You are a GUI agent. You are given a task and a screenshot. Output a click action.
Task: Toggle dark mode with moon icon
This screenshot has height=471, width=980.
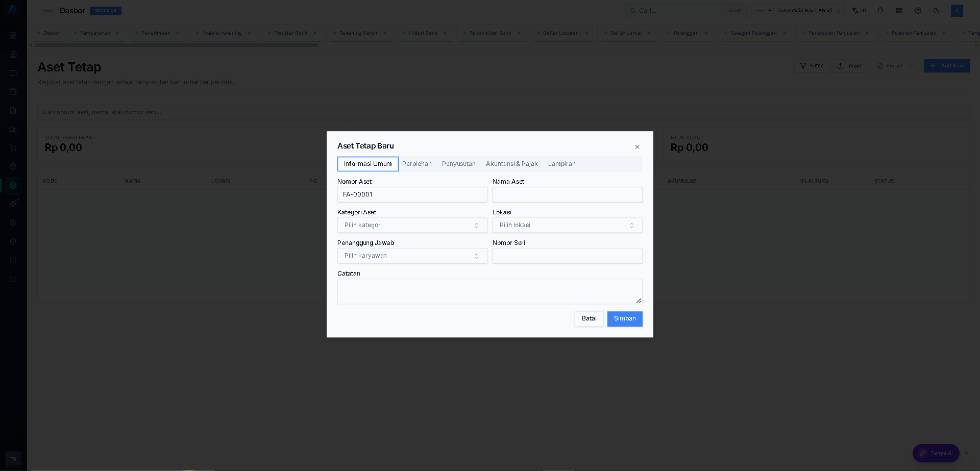[937, 11]
